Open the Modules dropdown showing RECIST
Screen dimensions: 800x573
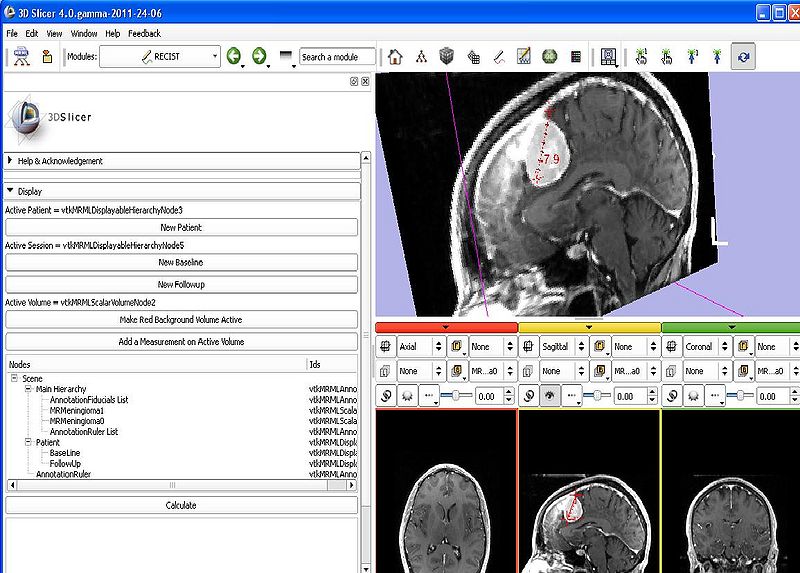(160, 56)
